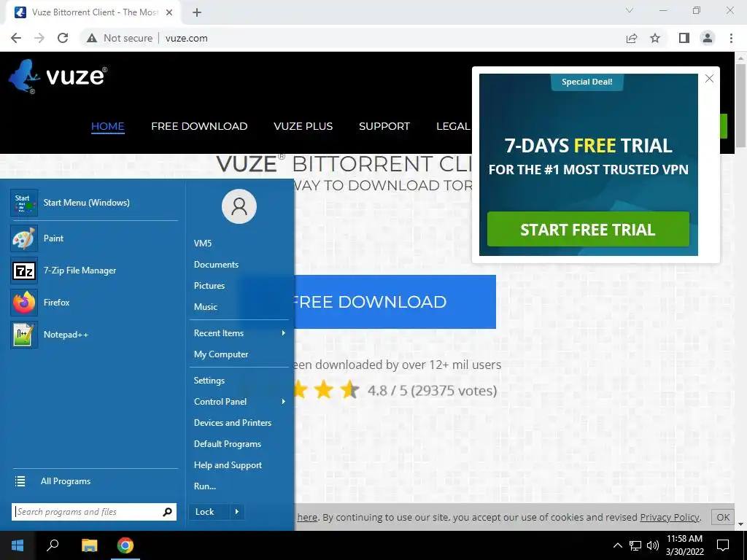Accept cookies with OK button
This screenshot has width=747, height=560.
pos(723,517)
